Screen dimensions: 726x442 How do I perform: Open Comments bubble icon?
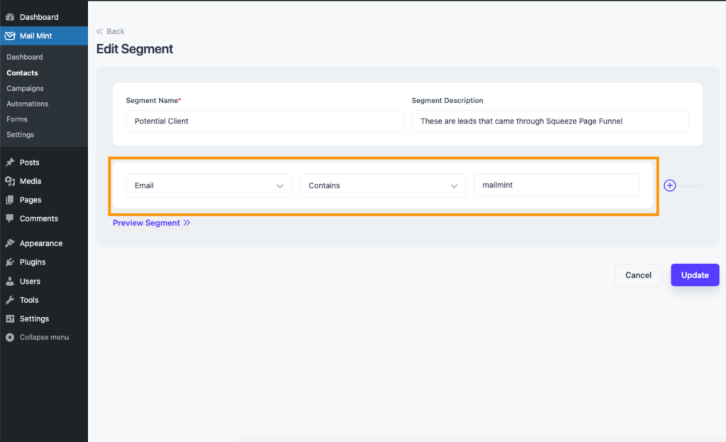click(10, 218)
